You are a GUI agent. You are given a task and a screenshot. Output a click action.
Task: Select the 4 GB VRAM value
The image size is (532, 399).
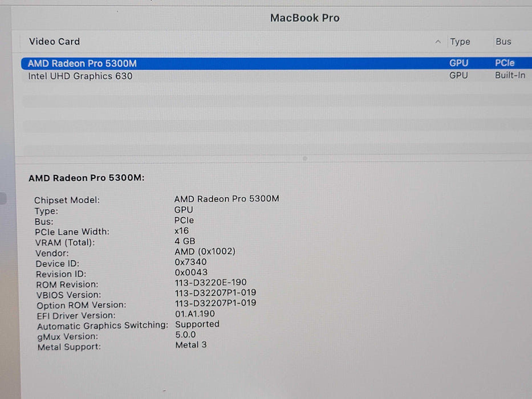186,241
